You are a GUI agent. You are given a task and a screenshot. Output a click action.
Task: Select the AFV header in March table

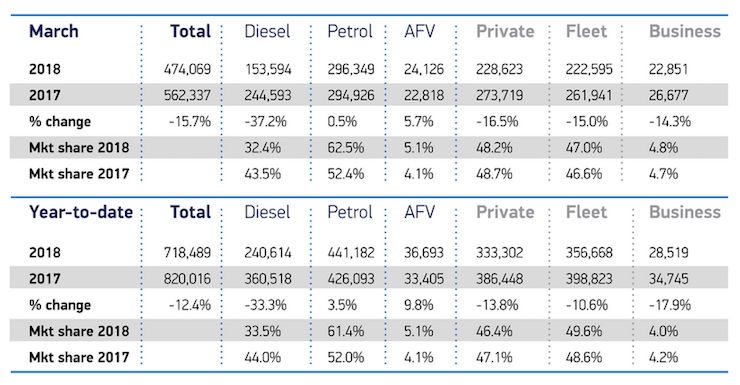pos(420,32)
